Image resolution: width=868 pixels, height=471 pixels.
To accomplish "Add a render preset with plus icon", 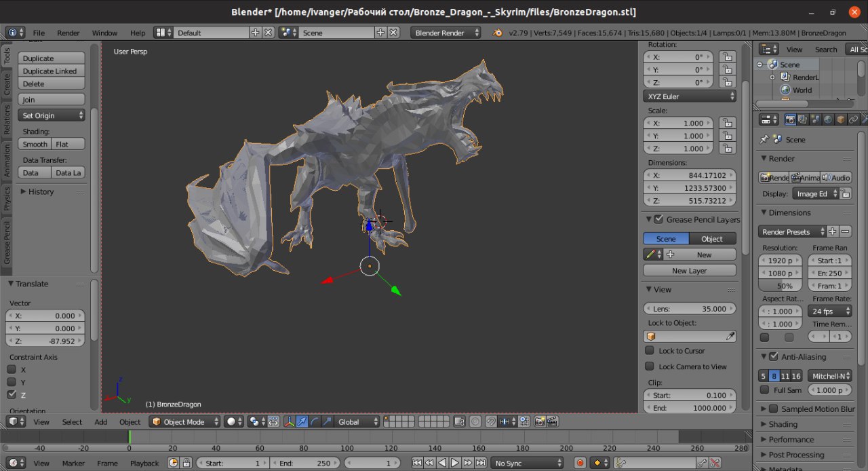I will click(x=833, y=231).
